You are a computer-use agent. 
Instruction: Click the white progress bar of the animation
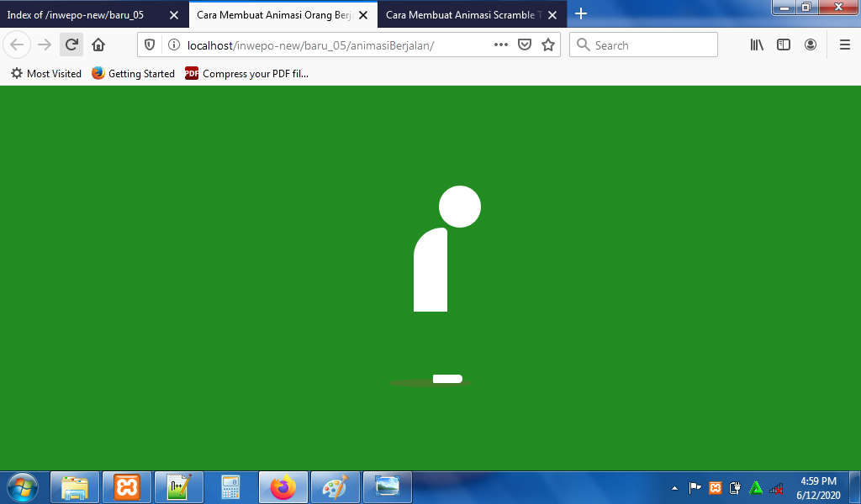tap(446, 378)
